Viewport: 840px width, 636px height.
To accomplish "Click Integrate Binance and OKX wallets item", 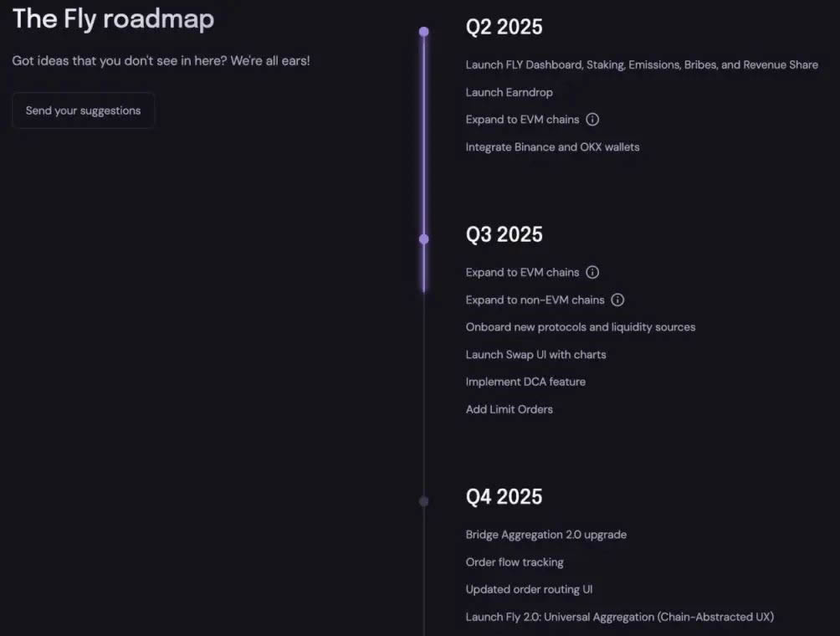I will click(x=552, y=147).
